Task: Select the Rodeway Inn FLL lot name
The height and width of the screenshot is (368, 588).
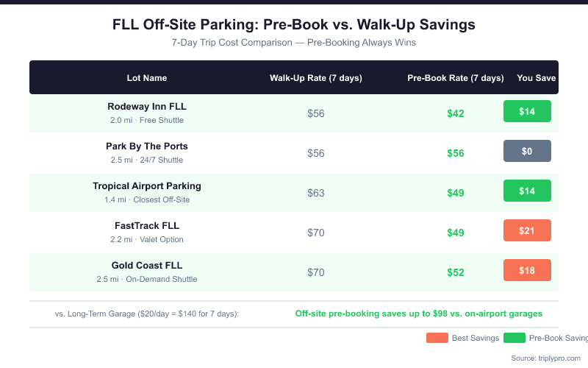Action: click(x=147, y=106)
